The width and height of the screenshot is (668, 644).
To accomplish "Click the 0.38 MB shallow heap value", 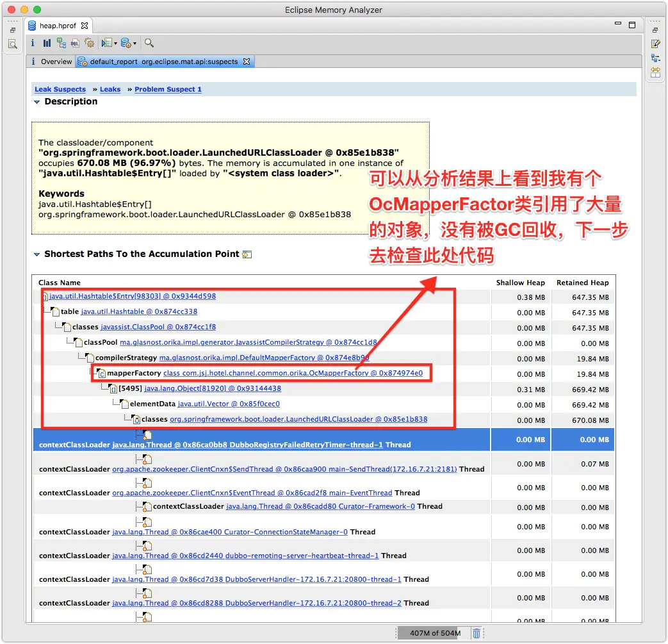I will pos(531,297).
